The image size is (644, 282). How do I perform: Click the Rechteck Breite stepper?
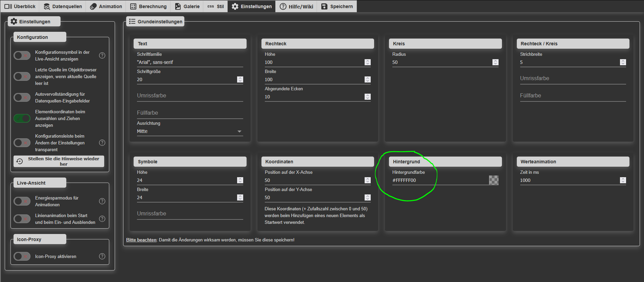pyautogui.click(x=368, y=79)
